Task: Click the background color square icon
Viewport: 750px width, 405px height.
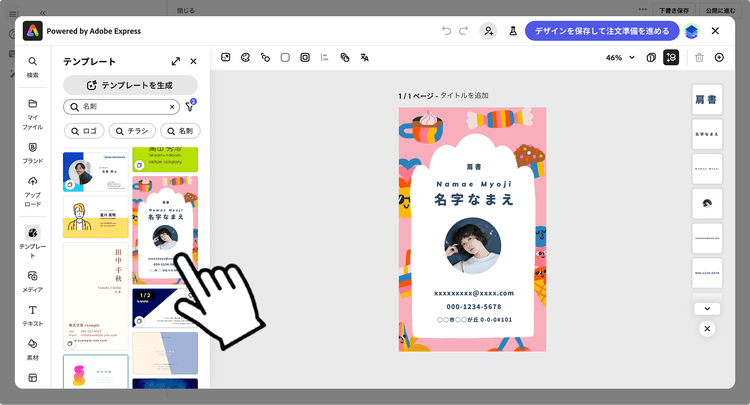Action: click(x=285, y=57)
